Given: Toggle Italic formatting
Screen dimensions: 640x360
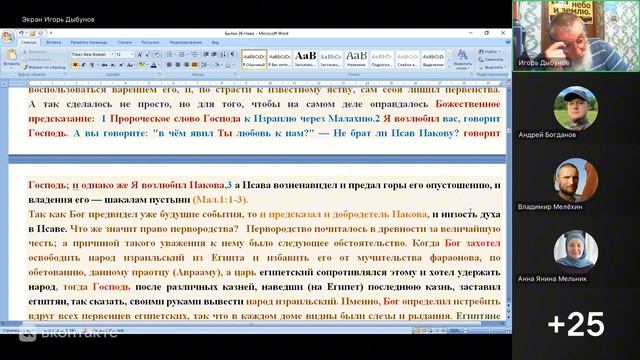Looking at the screenshot, I should (x=83, y=65).
